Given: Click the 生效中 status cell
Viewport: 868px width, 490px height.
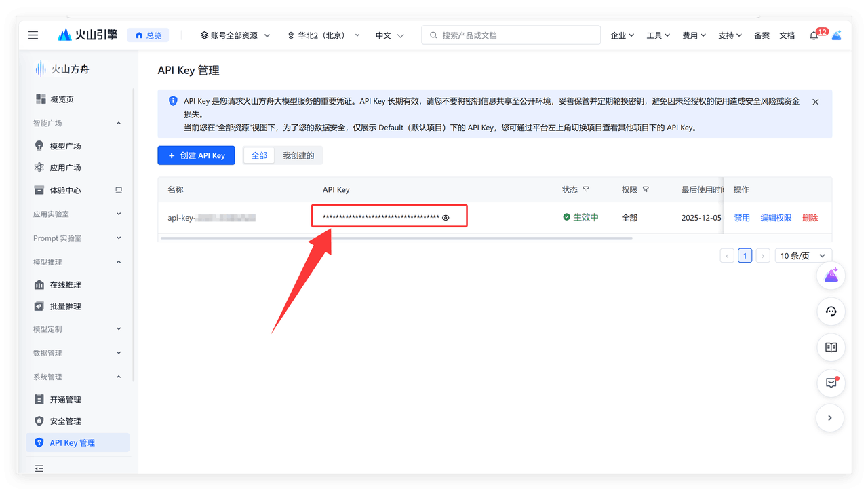Looking at the screenshot, I should [580, 218].
